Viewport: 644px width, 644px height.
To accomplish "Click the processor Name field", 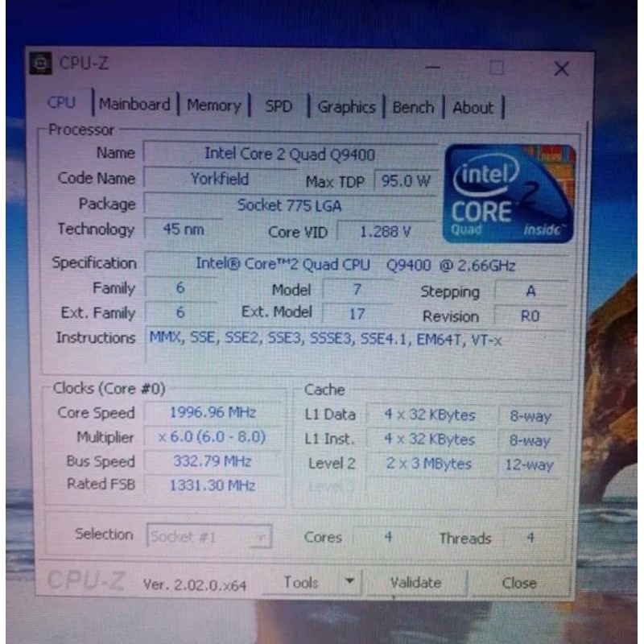I will point(290,155).
